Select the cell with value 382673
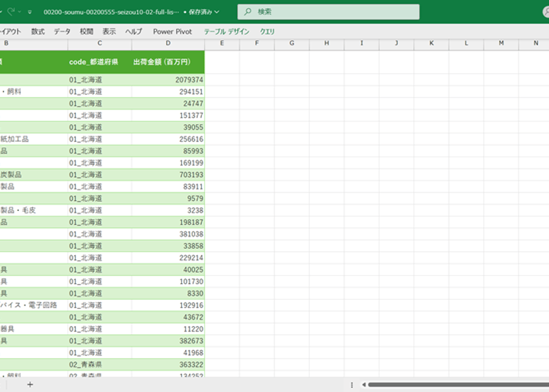549x392 pixels. (x=168, y=341)
